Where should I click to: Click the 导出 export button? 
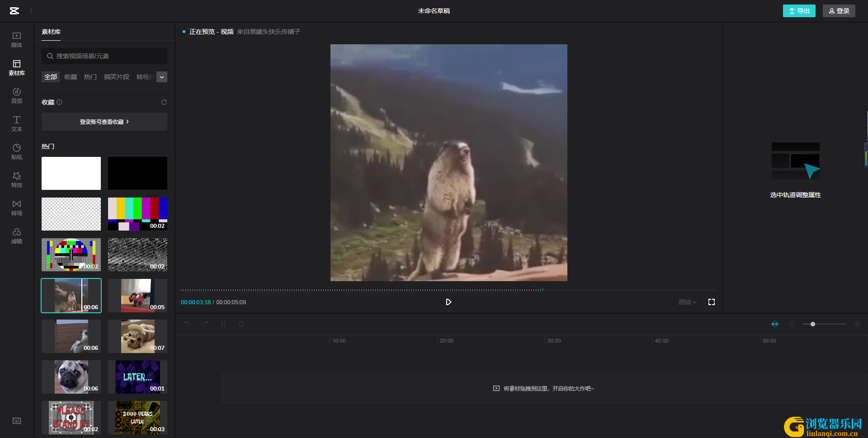tap(799, 11)
